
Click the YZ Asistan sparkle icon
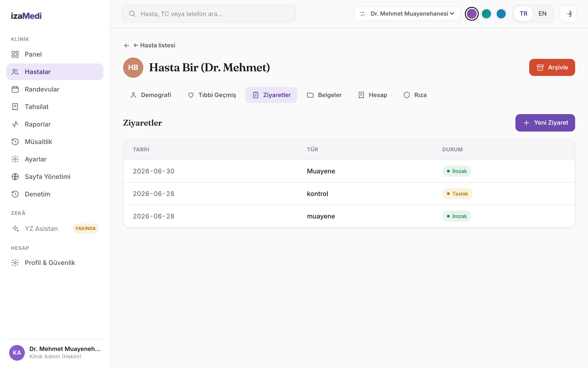coord(16,229)
